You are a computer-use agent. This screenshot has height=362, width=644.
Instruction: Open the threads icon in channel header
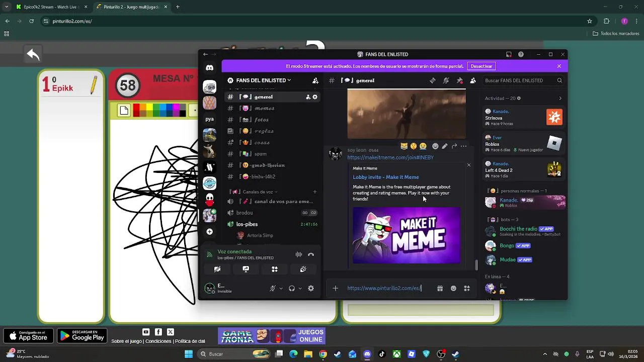pyautogui.click(x=432, y=80)
